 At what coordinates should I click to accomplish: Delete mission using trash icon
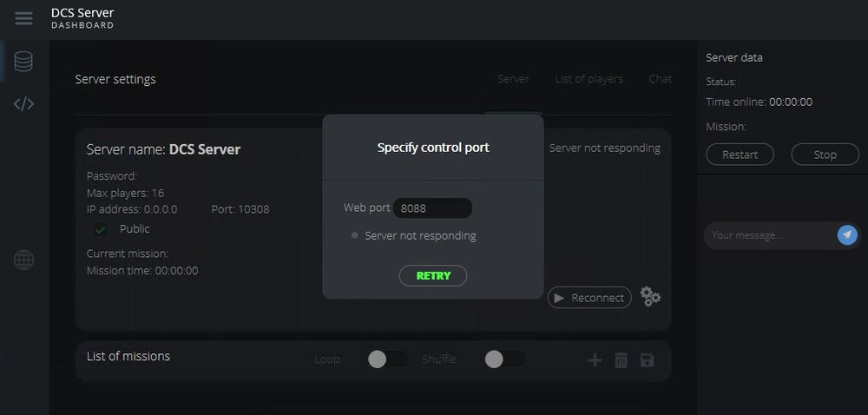pos(621,360)
